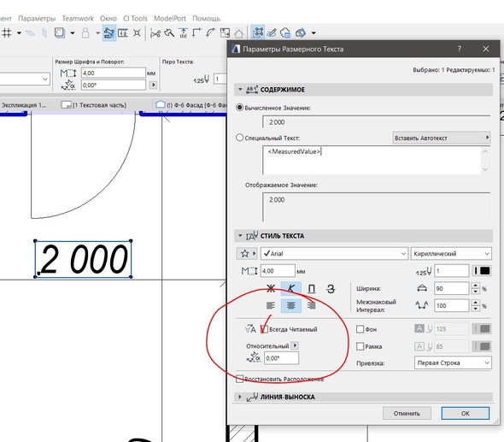
Task: Click the scissors trim tool icon
Action: (x=155, y=32)
